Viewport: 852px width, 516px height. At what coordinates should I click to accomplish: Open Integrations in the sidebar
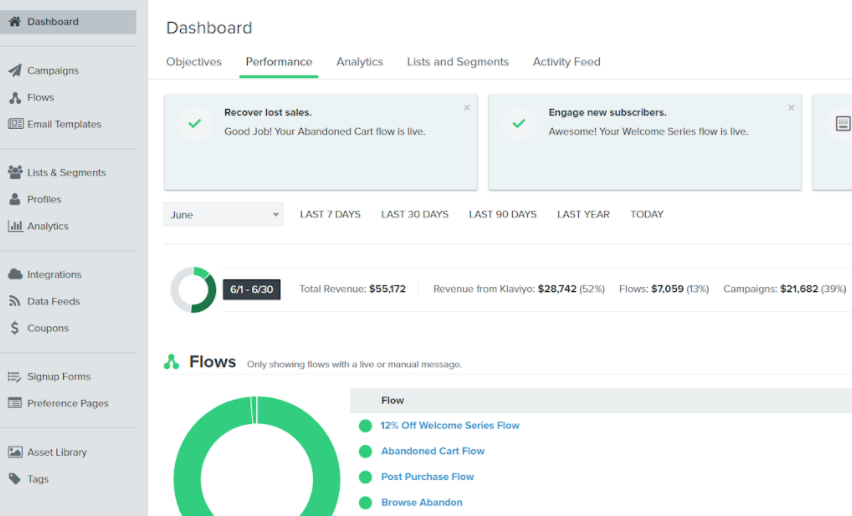coord(54,275)
